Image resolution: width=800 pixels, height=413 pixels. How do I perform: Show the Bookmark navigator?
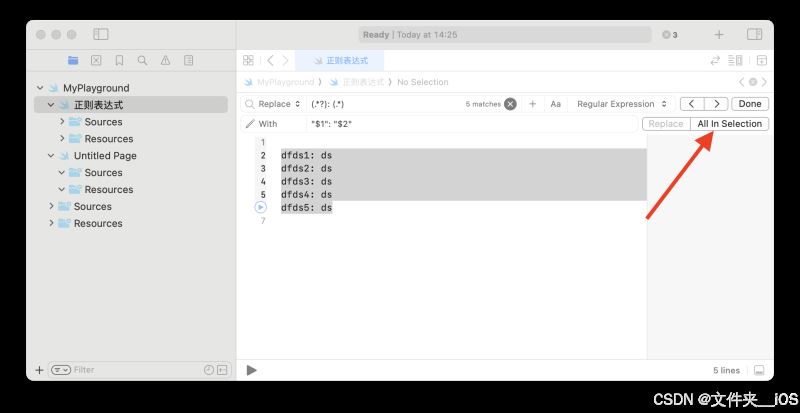[119, 61]
